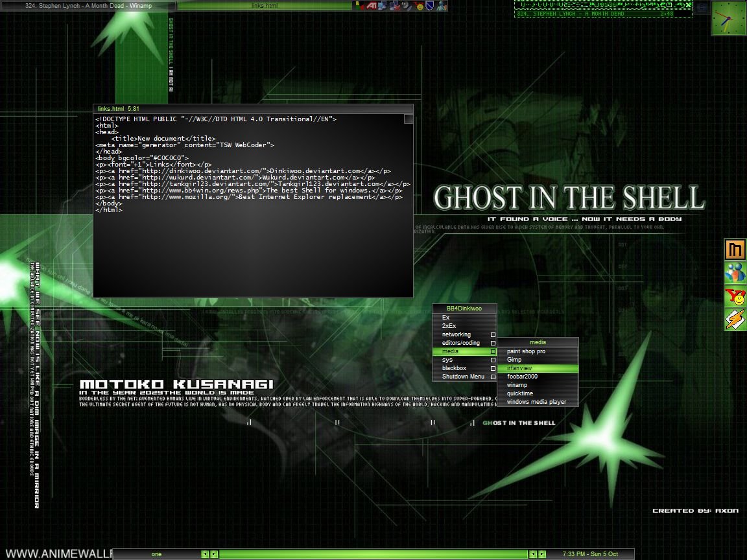
Task: Click the BB4Dinkiwoo menu title
Action: (464, 309)
